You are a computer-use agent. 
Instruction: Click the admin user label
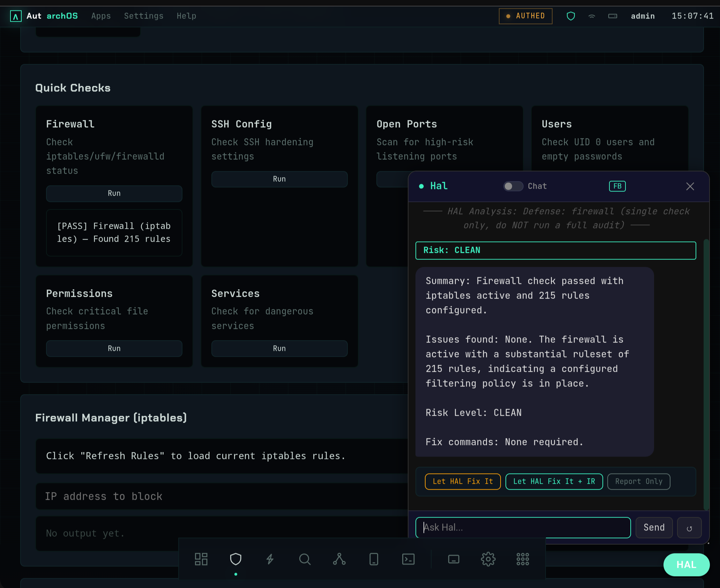643,16
